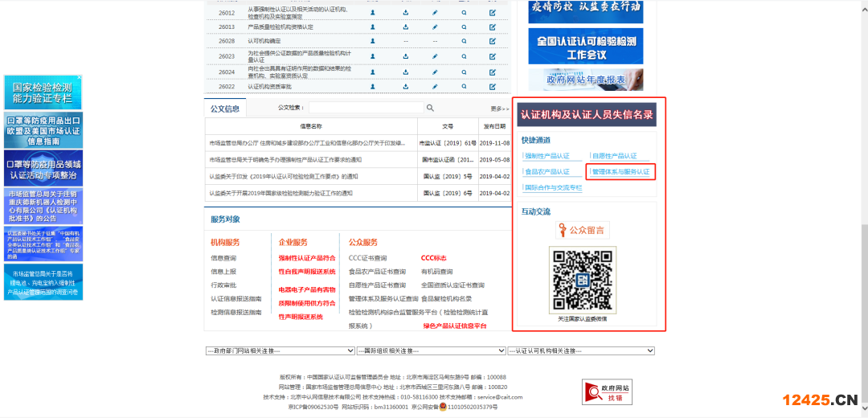Click the person icon in row 26012
This screenshot has height=418, width=868.
(373, 13)
